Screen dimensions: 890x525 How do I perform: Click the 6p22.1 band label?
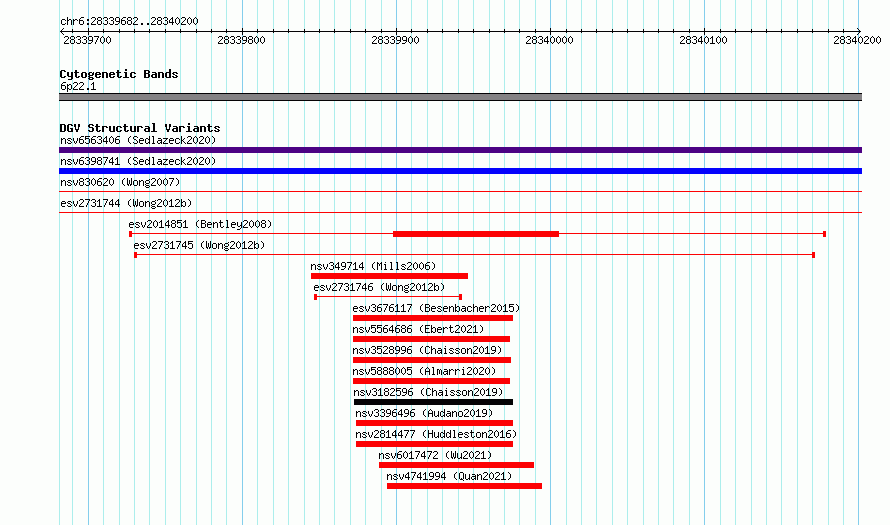pos(78,86)
